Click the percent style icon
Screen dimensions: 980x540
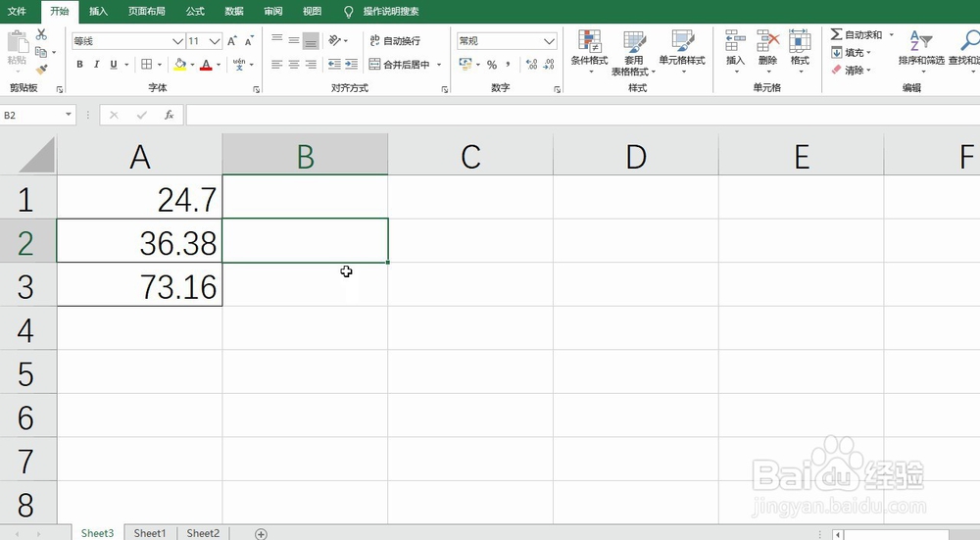pos(491,65)
